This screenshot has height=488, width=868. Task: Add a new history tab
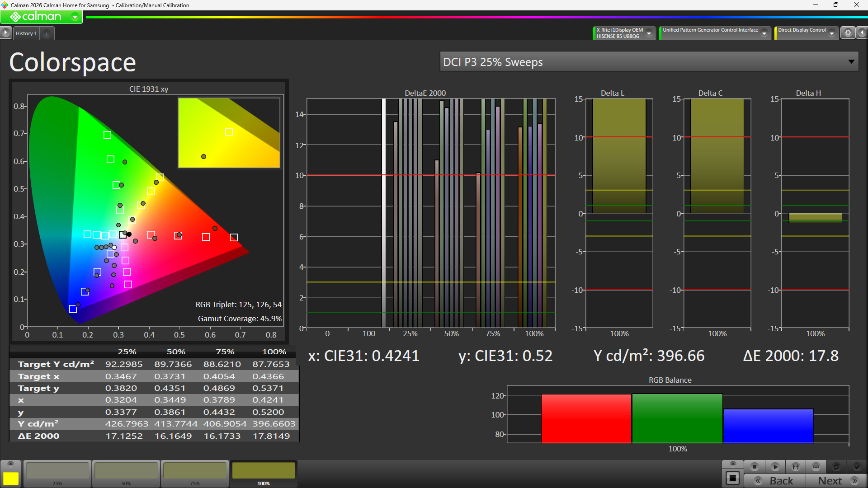pyautogui.click(x=47, y=33)
